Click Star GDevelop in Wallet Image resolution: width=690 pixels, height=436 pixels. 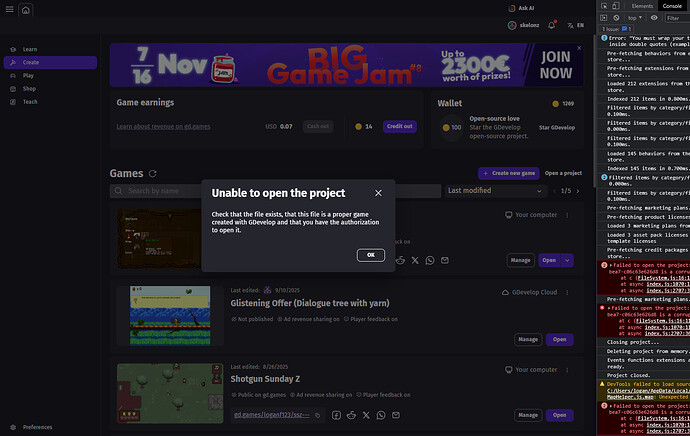557,128
